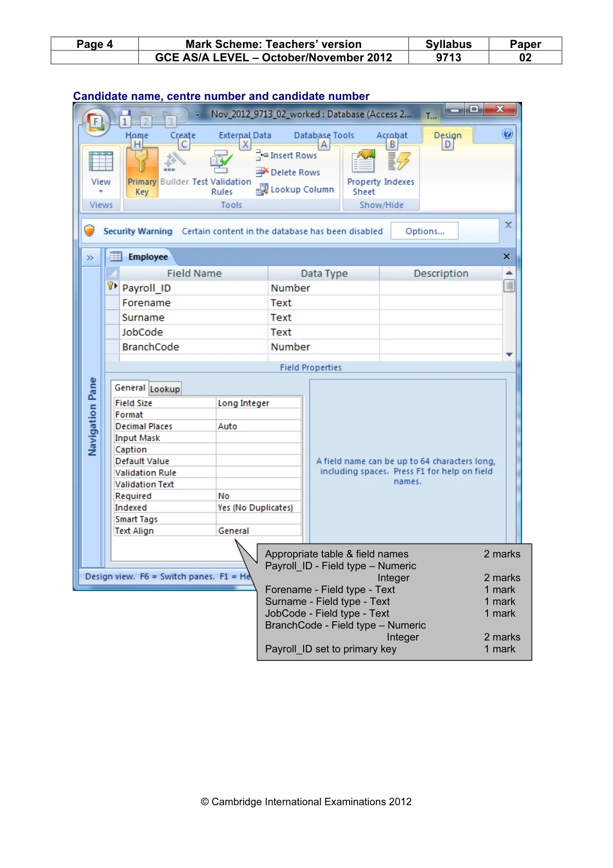The image size is (613, 868).
Task: Switch to the Home ribbon tab
Action: 137,135
